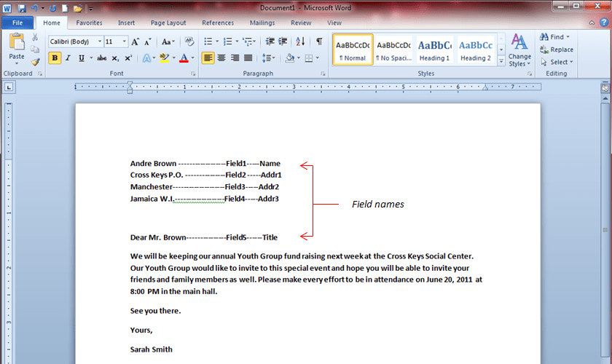This screenshot has width=612, height=364.
Task: Apply the Normal style
Action: pos(353,50)
